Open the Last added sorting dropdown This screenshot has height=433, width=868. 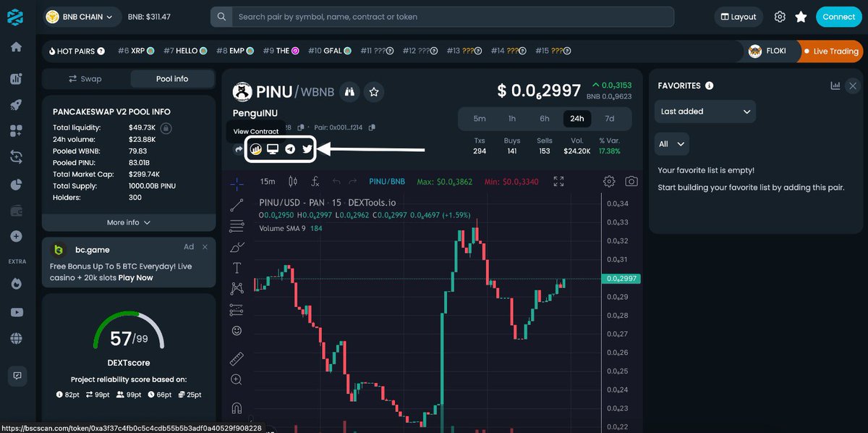pyautogui.click(x=705, y=112)
